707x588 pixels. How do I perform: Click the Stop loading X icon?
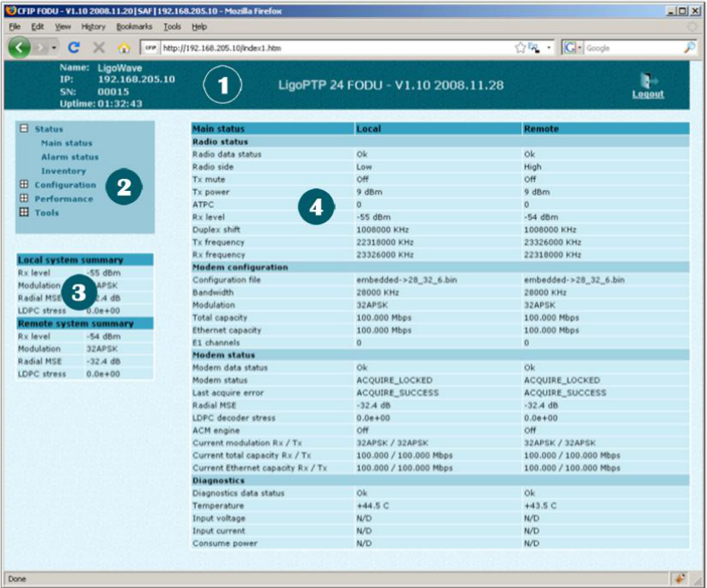[x=99, y=49]
